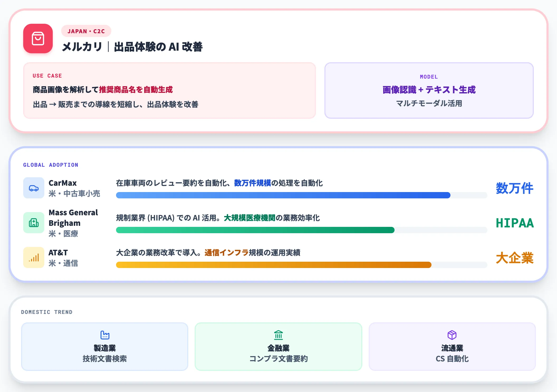Click the blue CarMax progress bar
This screenshot has height=392, width=557.
click(283, 195)
